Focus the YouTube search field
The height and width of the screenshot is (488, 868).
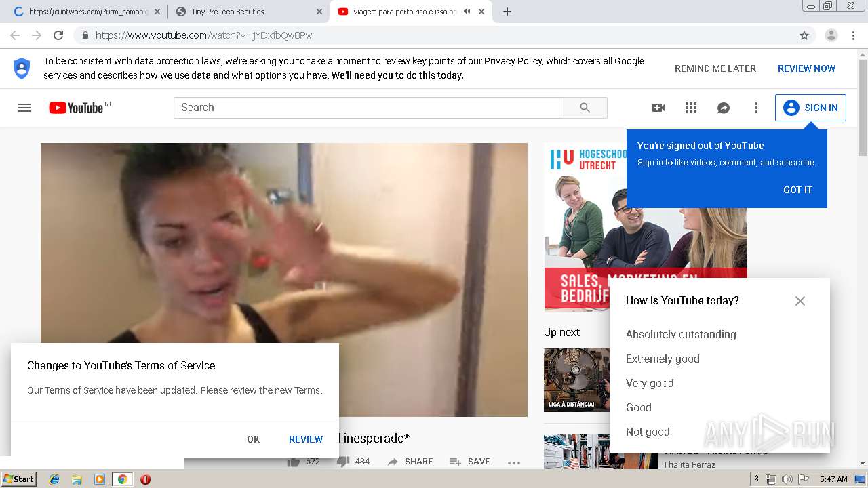point(369,108)
